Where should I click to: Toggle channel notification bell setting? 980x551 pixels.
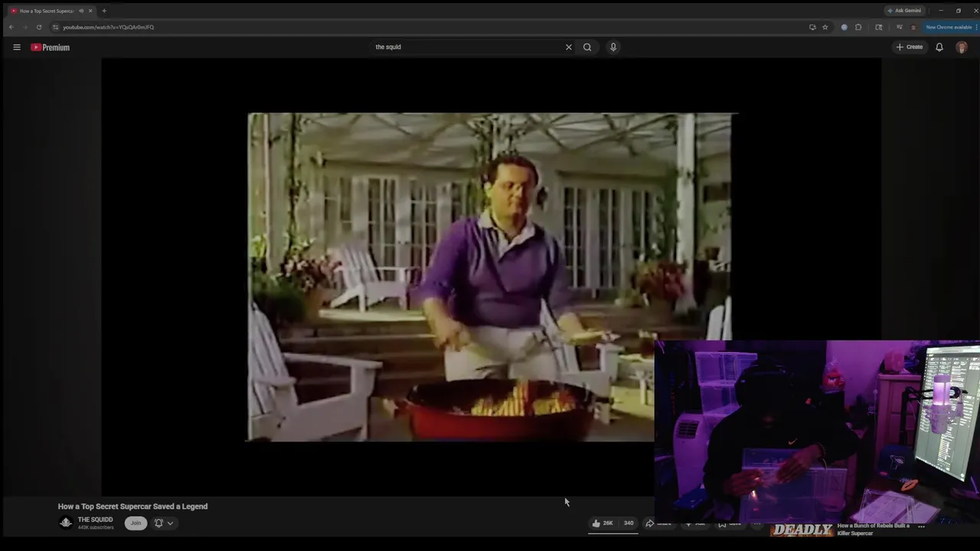point(158,523)
